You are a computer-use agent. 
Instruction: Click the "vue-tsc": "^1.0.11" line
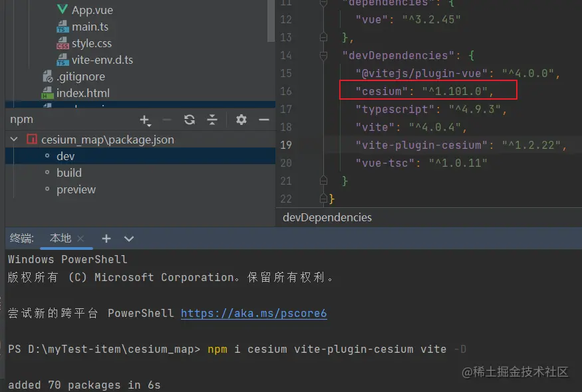pos(421,163)
